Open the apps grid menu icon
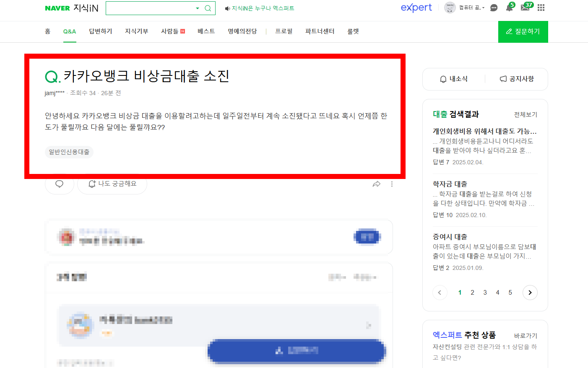The width and height of the screenshot is (588, 368). pyautogui.click(x=541, y=8)
